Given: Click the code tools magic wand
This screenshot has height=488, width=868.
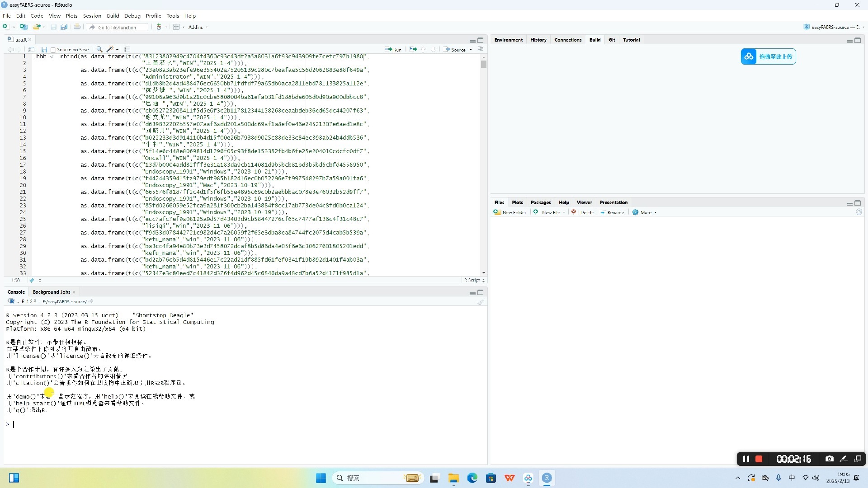Looking at the screenshot, I should point(110,49).
